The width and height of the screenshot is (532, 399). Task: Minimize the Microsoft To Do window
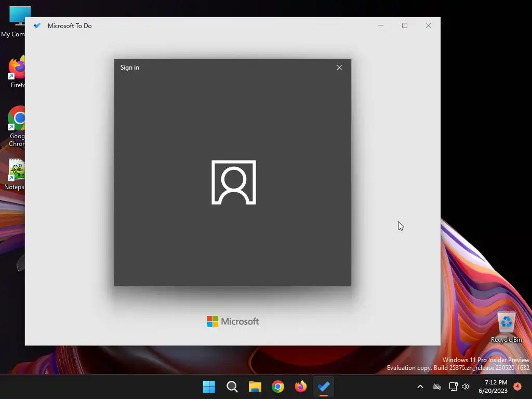coord(381,25)
